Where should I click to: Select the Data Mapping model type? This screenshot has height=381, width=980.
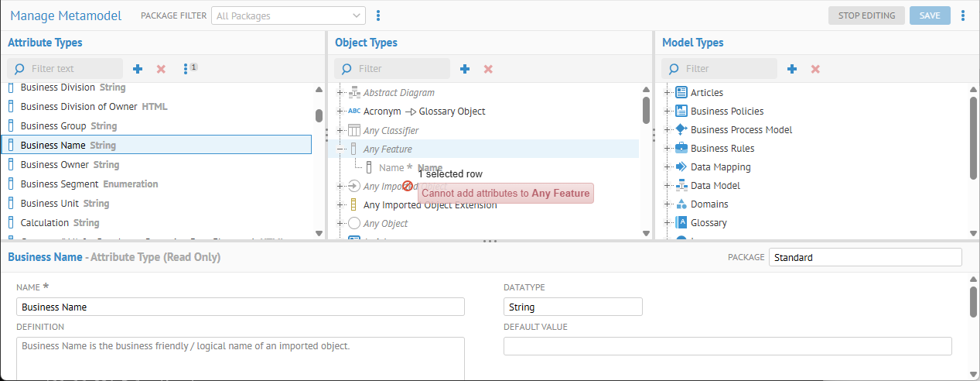(x=720, y=167)
